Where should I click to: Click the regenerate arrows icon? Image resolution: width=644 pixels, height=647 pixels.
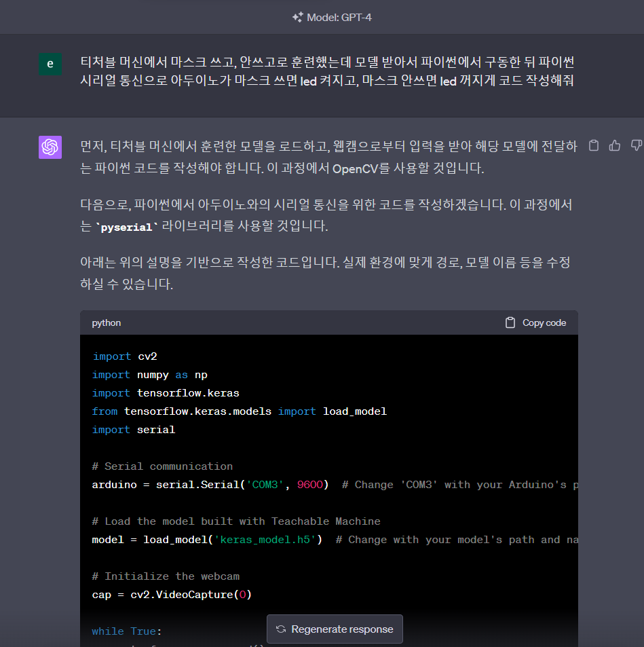281,629
